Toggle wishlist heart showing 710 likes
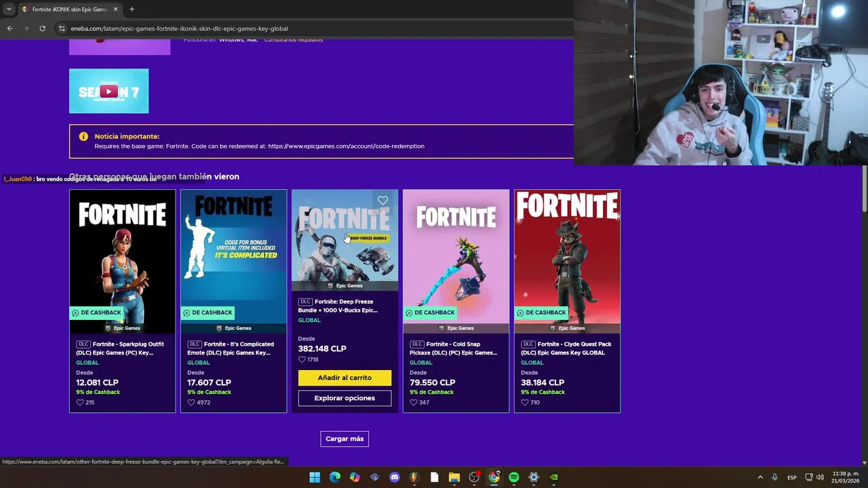The height and width of the screenshot is (488, 868). tap(525, 403)
